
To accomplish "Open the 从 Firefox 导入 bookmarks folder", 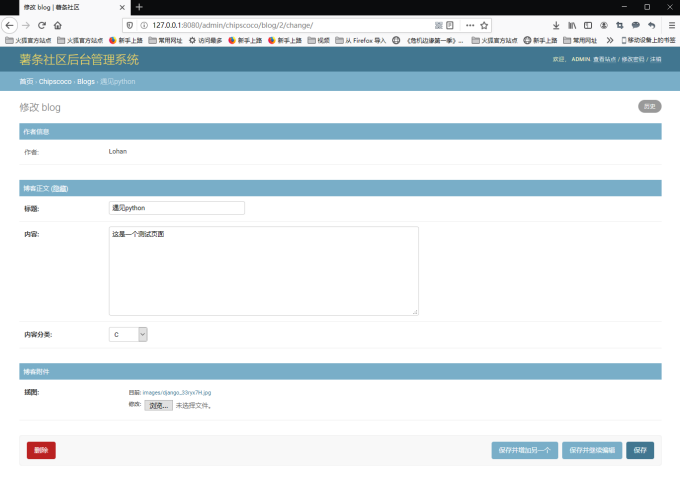I will [361, 40].
